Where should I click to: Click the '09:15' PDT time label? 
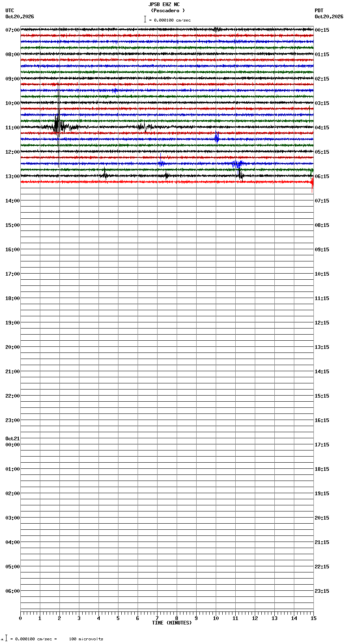coord(322,250)
